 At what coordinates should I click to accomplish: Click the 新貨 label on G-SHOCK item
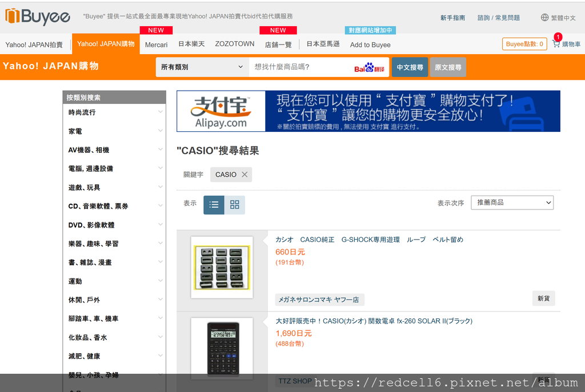coord(544,298)
